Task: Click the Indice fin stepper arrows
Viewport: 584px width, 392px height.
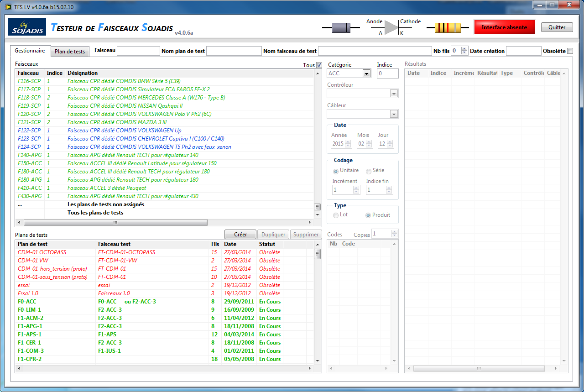Action: click(389, 190)
